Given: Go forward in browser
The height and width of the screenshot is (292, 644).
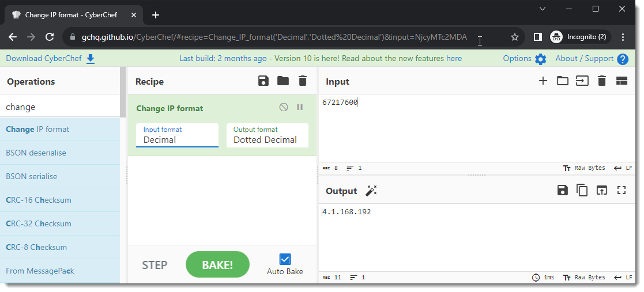Looking at the screenshot, I should [31, 37].
